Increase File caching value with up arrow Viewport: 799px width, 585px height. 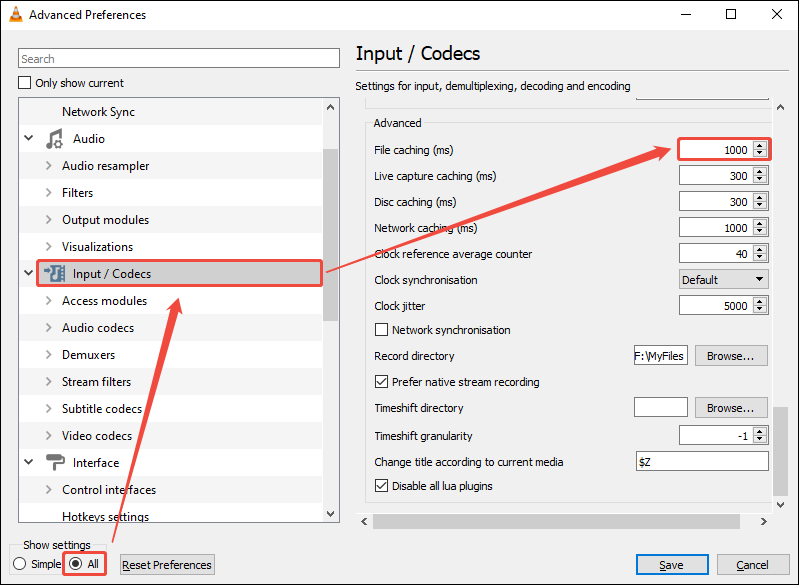click(760, 146)
